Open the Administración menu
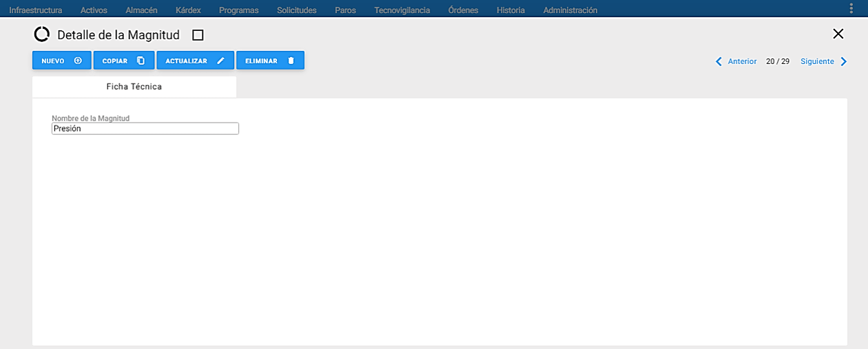 click(x=570, y=10)
